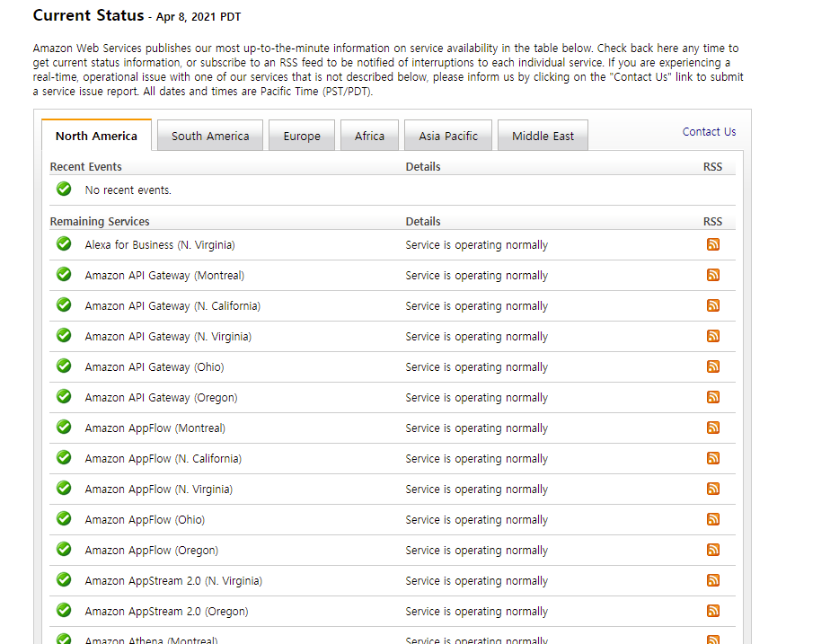Click green check icon for AppFlow (N. Virginia)

64,488
